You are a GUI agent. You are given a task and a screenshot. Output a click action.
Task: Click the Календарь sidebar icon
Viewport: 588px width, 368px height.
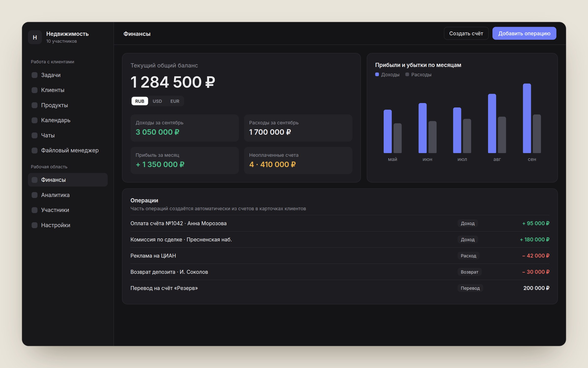pyautogui.click(x=35, y=120)
